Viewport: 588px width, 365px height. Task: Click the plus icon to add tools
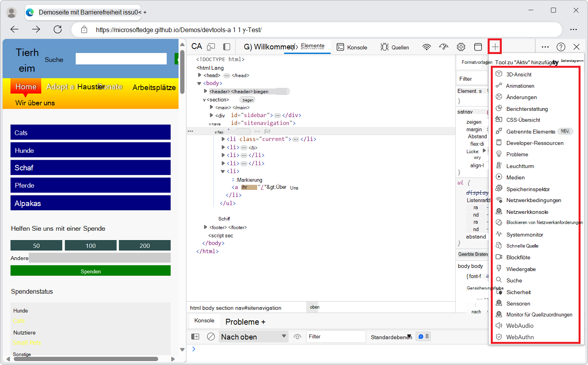tap(495, 46)
